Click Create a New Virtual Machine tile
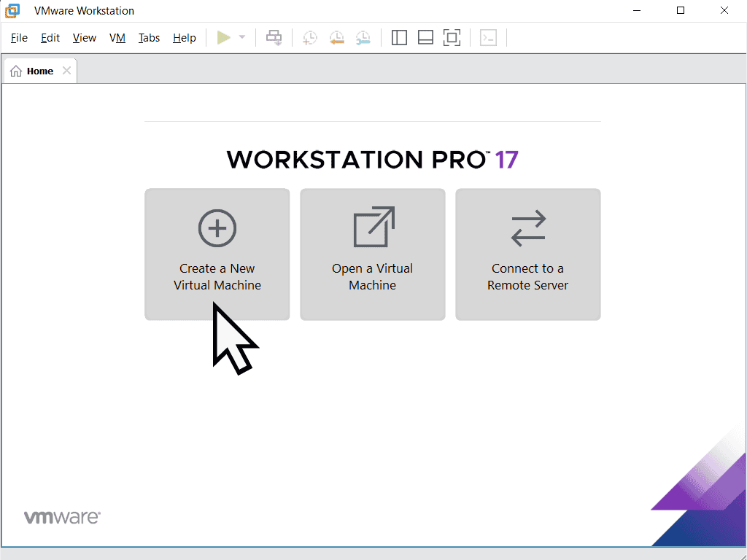 pyautogui.click(x=217, y=254)
